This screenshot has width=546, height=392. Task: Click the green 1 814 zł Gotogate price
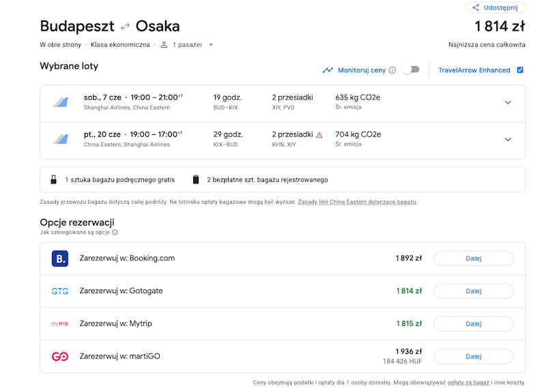point(409,291)
